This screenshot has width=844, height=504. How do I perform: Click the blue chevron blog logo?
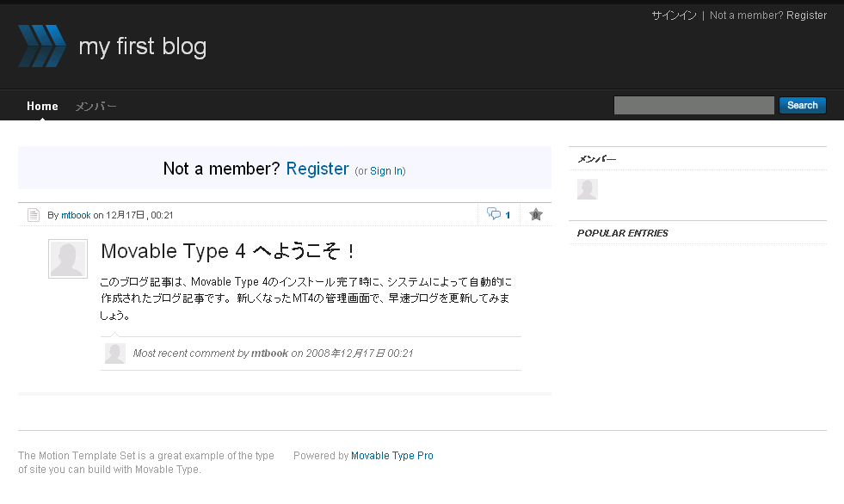tap(42, 46)
